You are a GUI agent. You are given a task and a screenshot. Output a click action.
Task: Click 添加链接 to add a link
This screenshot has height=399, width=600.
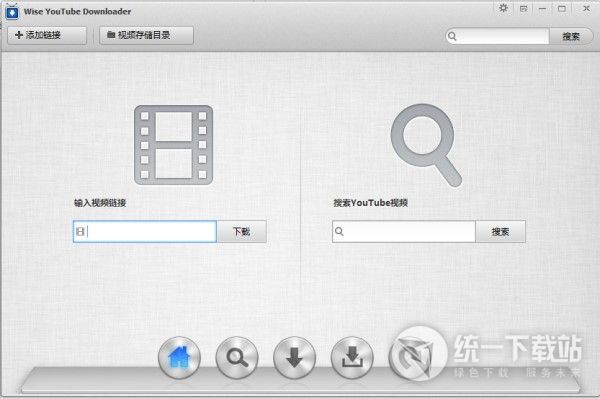[x=47, y=35]
